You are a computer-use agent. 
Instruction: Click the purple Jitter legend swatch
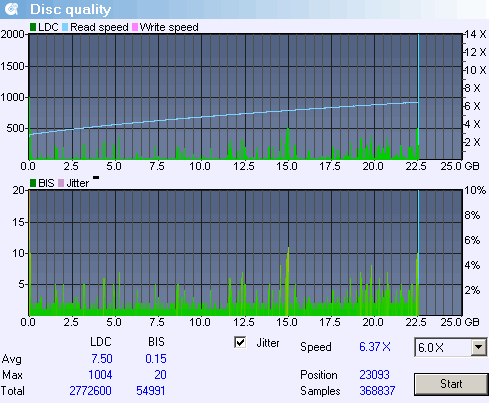(61, 183)
